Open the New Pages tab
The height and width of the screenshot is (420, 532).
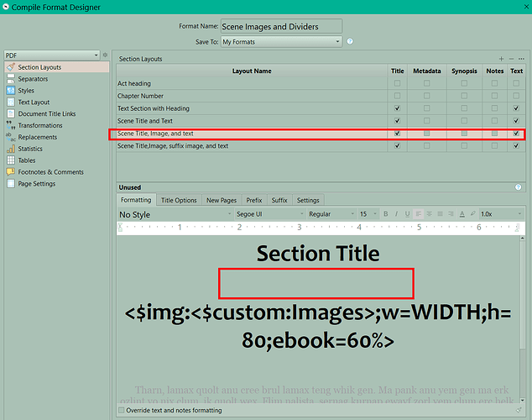[x=222, y=201]
